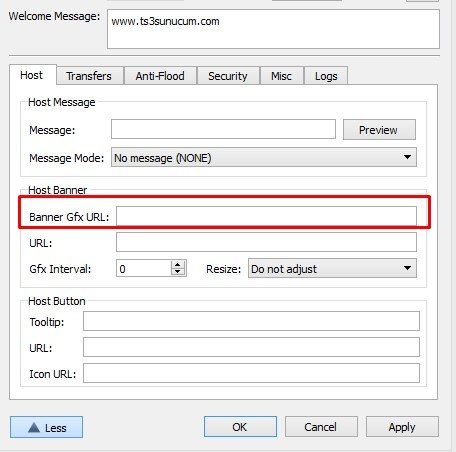The image size is (456, 452).
Task: Confirm settings with OK
Action: coord(240,427)
